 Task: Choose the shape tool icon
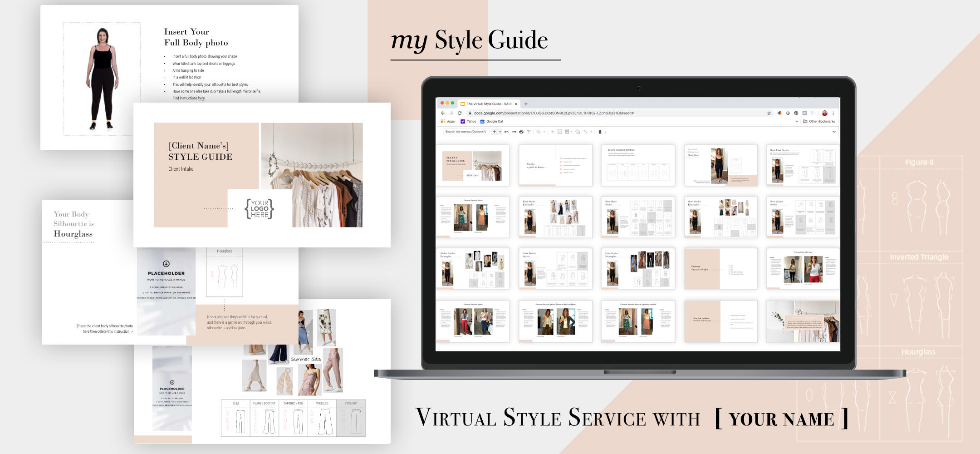(578, 132)
